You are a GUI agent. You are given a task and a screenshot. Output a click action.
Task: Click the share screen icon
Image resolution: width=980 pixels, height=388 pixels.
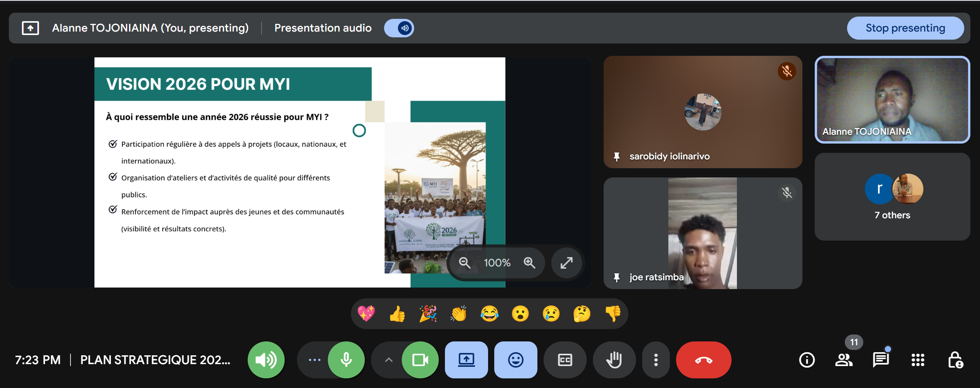pos(466,360)
